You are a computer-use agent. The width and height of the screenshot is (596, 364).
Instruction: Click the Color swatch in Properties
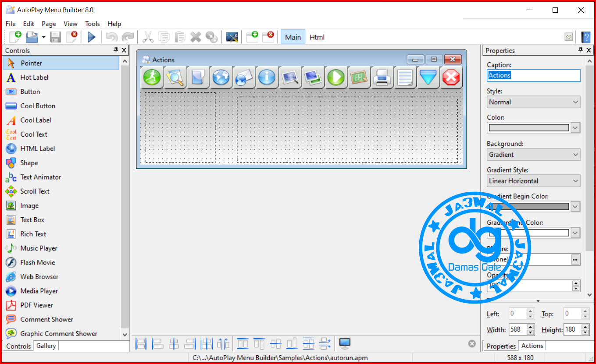point(529,128)
